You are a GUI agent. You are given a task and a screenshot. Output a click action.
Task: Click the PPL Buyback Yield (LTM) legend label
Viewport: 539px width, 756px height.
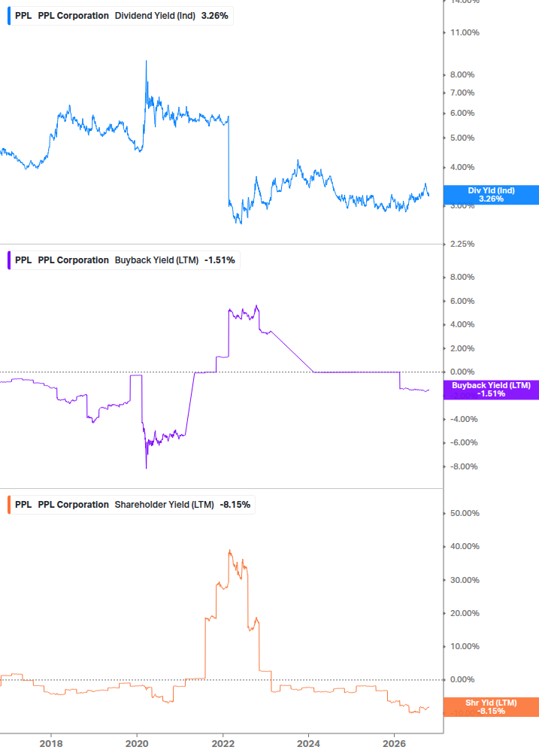click(x=124, y=260)
